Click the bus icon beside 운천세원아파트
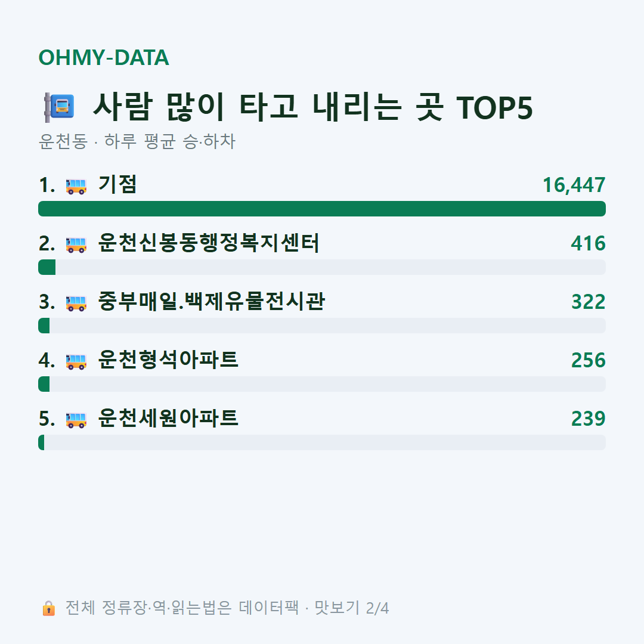The image size is (644, 644). [x=76, y=420]
